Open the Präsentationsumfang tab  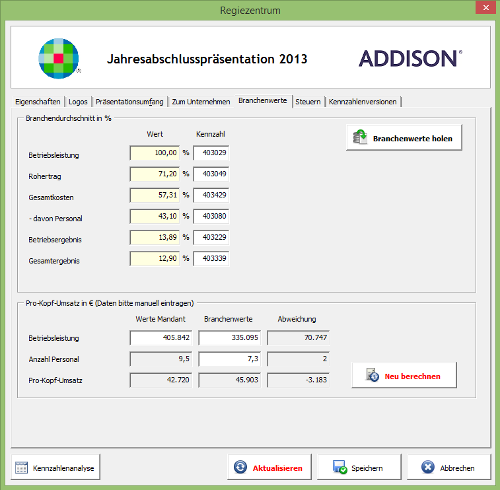129,102
